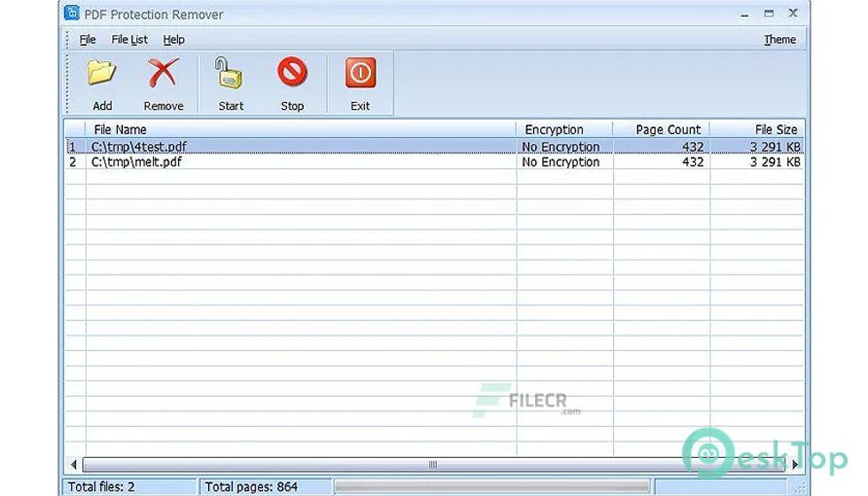Click the horizontal scrollbar thumb
The height and width of the screenshot is (496, 868).
click(433, 464)
